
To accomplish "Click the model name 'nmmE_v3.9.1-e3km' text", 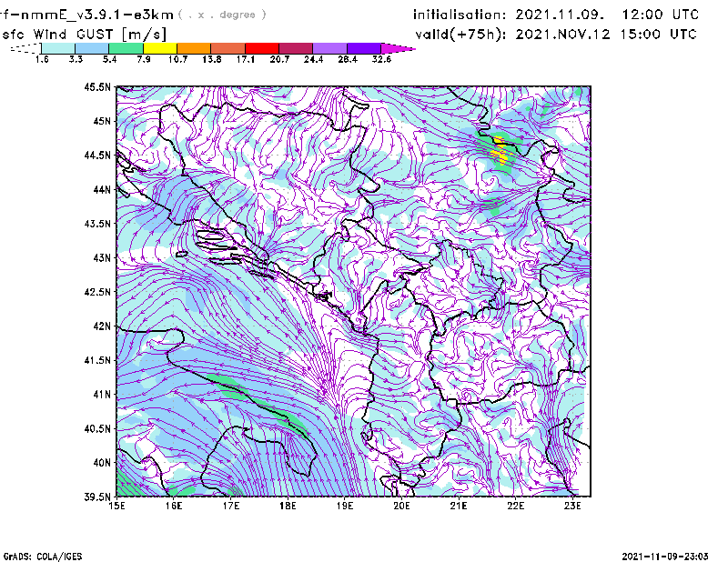I will point(97,15).
